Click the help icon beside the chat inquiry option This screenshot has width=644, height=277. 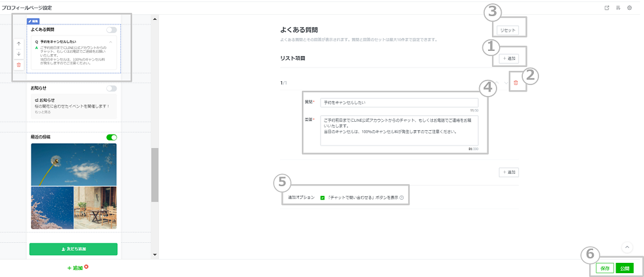pyautogui.click(x=402, y=198)
